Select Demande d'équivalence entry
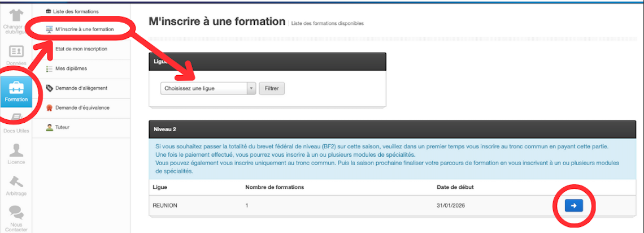Viewport: 644px width, 233px height. 82,107
